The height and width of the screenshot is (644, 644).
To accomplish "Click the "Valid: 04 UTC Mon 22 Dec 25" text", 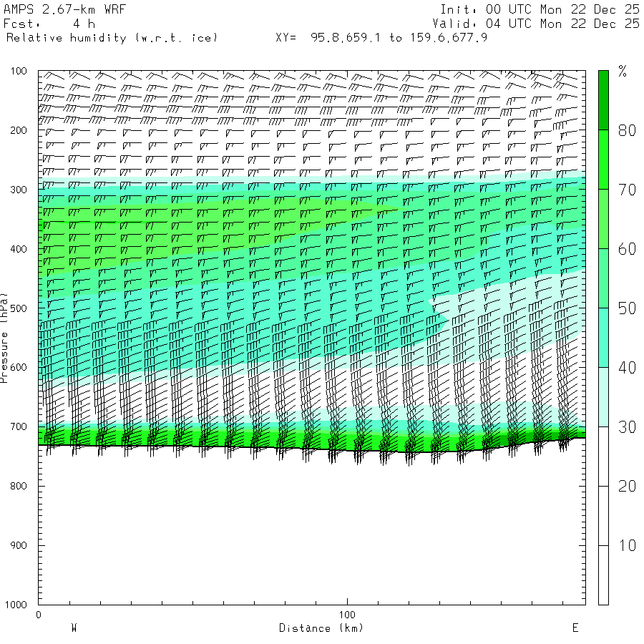I will tap(535, 24).
